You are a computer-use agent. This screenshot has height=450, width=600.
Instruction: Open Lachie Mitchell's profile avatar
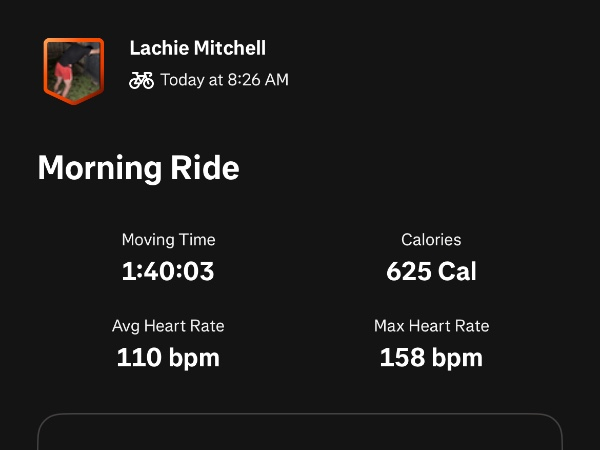pyautogui.click(x=73, y=70)
